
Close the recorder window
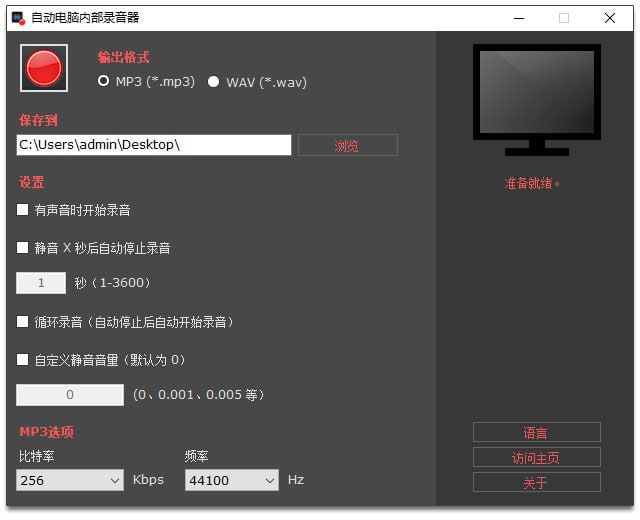point(610,17)
